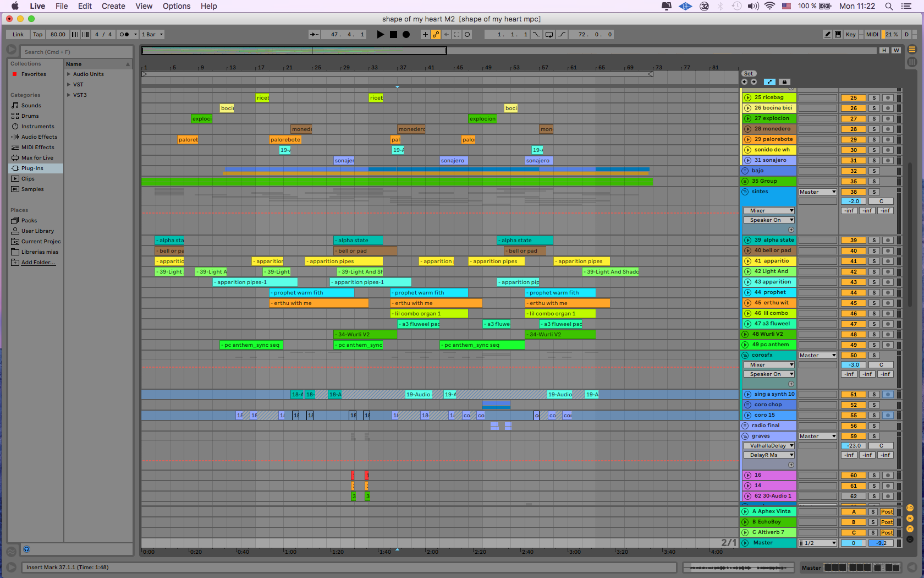Click the MIDI map mode button
The image size is (924, 578).
click(x=872, y=34)
